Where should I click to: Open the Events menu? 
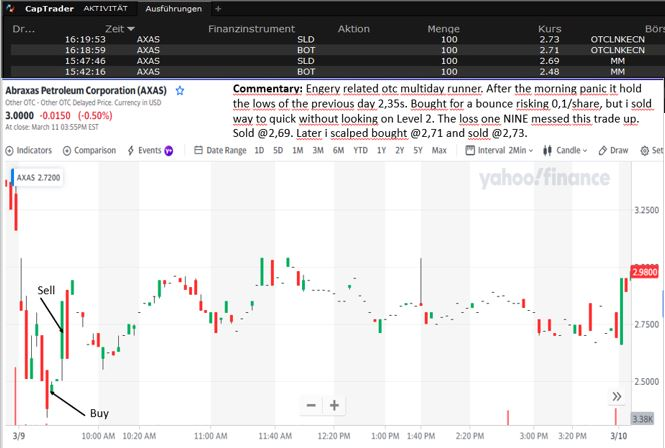coord(145,151)
